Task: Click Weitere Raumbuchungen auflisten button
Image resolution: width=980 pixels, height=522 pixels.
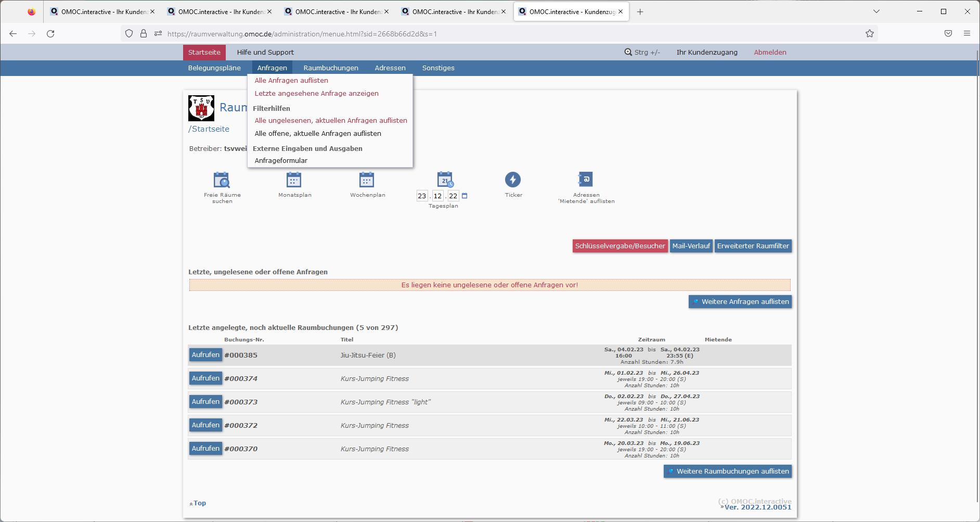Action: [728, 472]
